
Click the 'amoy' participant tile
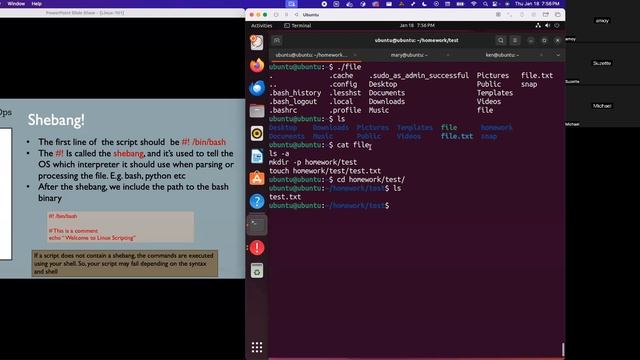tap(602, 21)
